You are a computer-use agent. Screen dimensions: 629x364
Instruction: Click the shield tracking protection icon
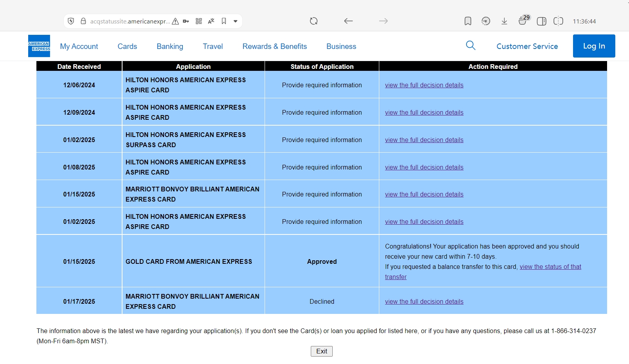click(x=71, y=21)
